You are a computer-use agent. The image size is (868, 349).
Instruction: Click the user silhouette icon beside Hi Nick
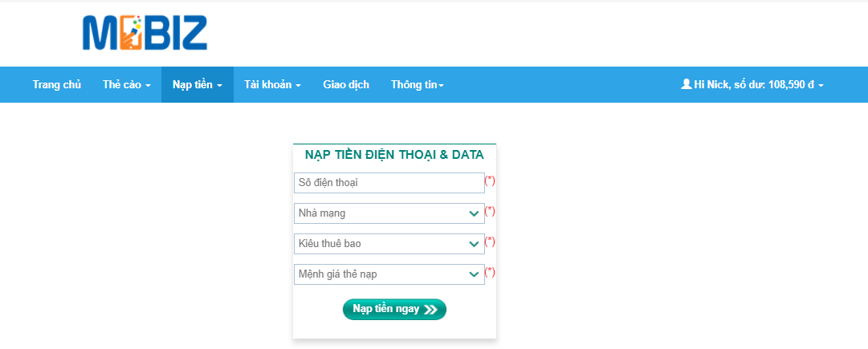tap(686, 84)
